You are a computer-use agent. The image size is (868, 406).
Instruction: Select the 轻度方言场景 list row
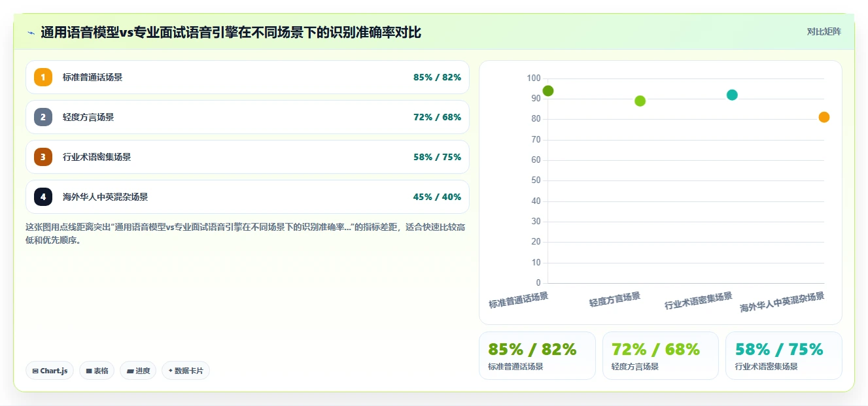click(x=247, y=117)
